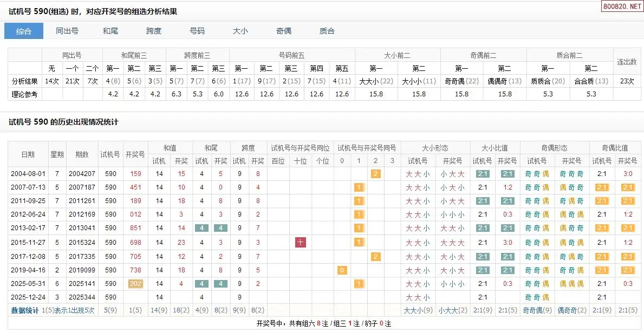Click the orange 0 badge in 2019-04-16 row
This screenshot has width=644, height=332.
pyautogui.click(x=342, y=270)
